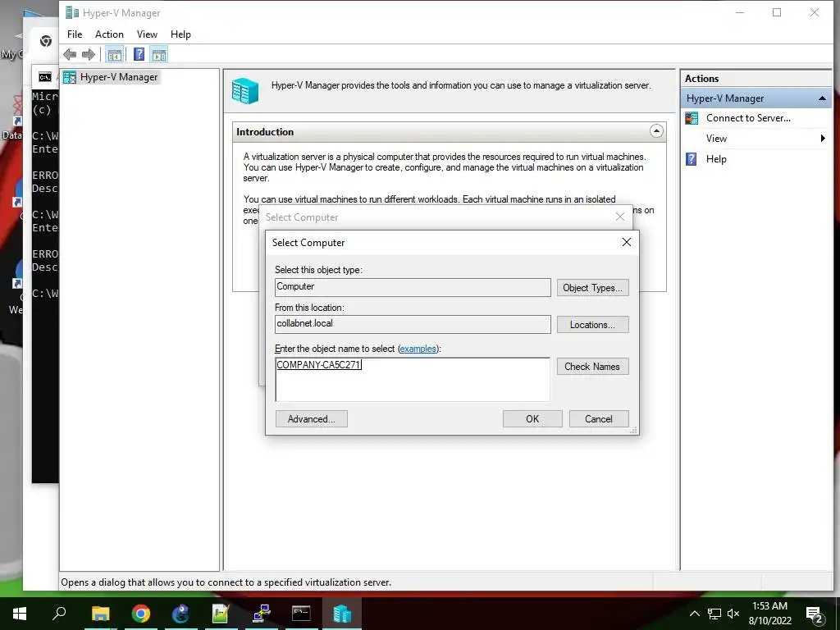Click Connect to Server action
This screenshot has width=840, height=630.
pyautogui.click(x=748, y=118)
